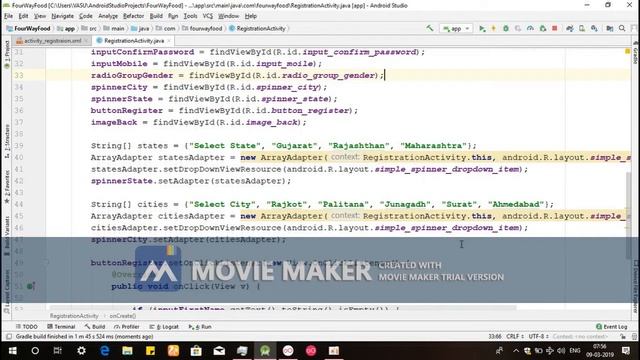Open the Help menu
The width and height of the screenshot is (640, 360).
[251, 16]
